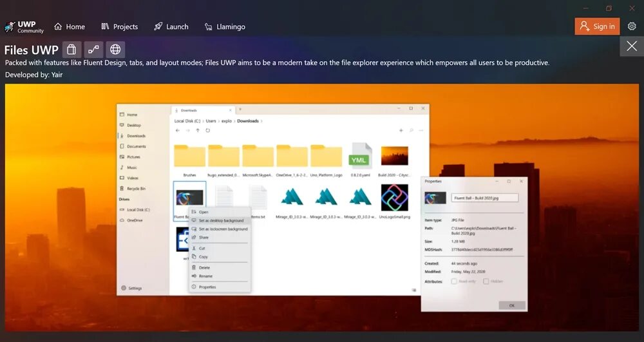Click the forward arrow in Files toolbar

coord(187,131)
